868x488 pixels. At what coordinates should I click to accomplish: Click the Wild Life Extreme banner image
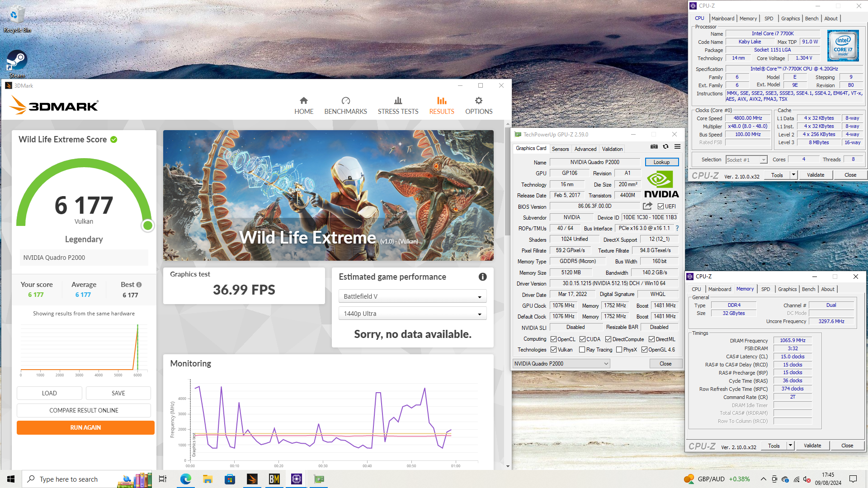click(x=328, y=195)
